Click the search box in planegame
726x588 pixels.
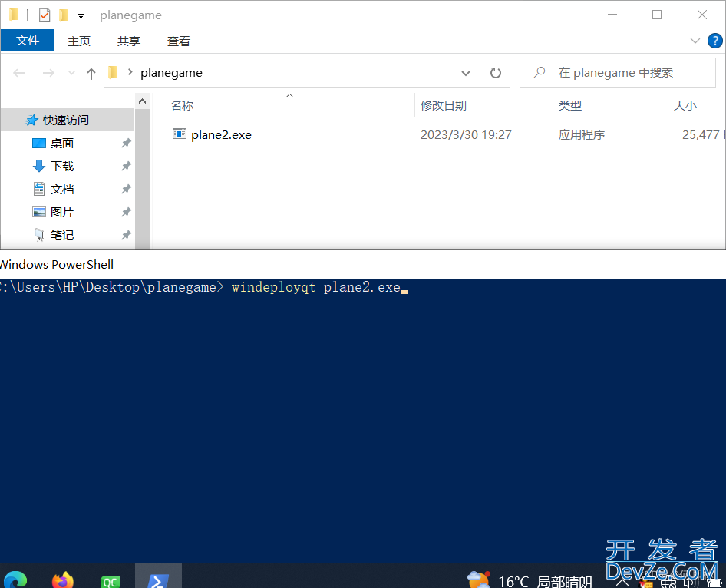point(618,73)
